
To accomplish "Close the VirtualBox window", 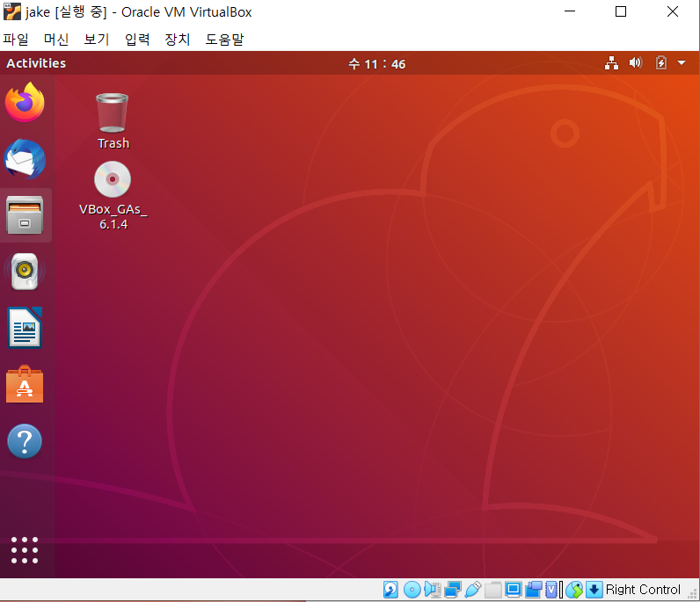I will [673, 11].
